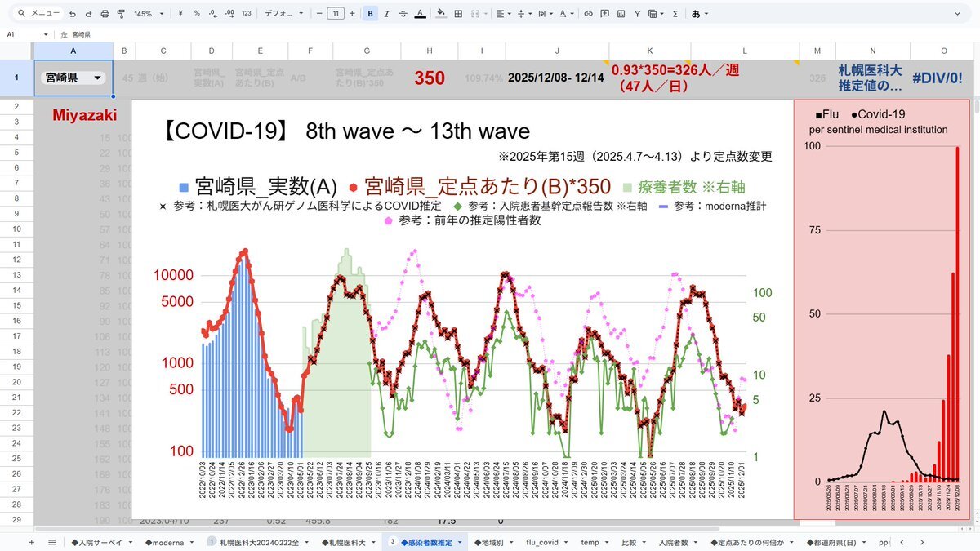Switch to the 比較 sheet tab
980x551 pixels.
633,542
